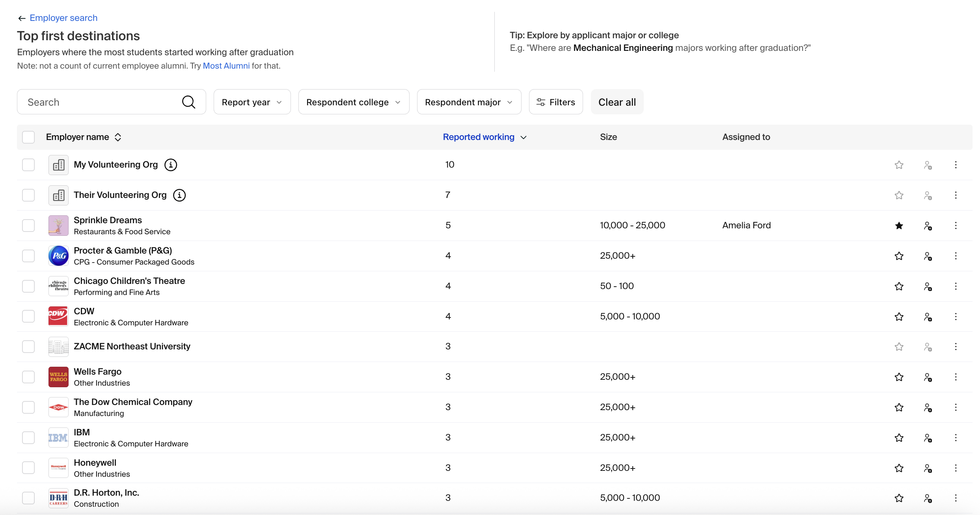Star the Honeywell employer row
Screen dimensions: 980x515
pyautogui.click(x=899, y=468)
